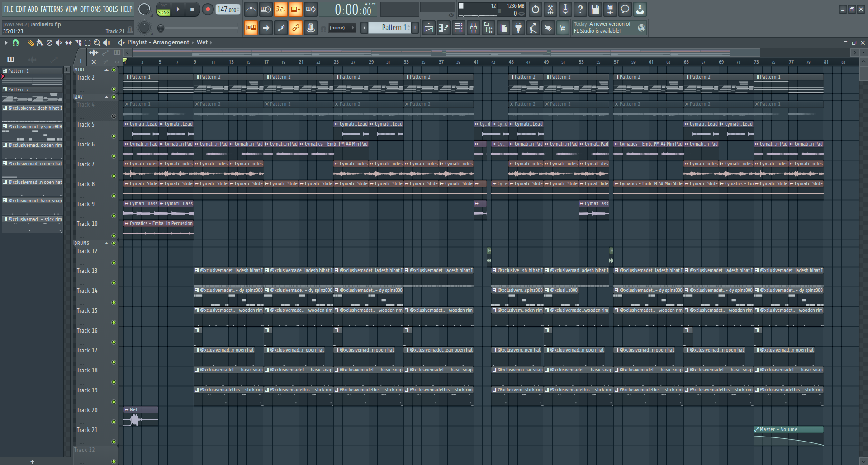Screen dimensions: 868x465
Task: Open the (none) pattern snap dropdown
Action: point(342,28)
